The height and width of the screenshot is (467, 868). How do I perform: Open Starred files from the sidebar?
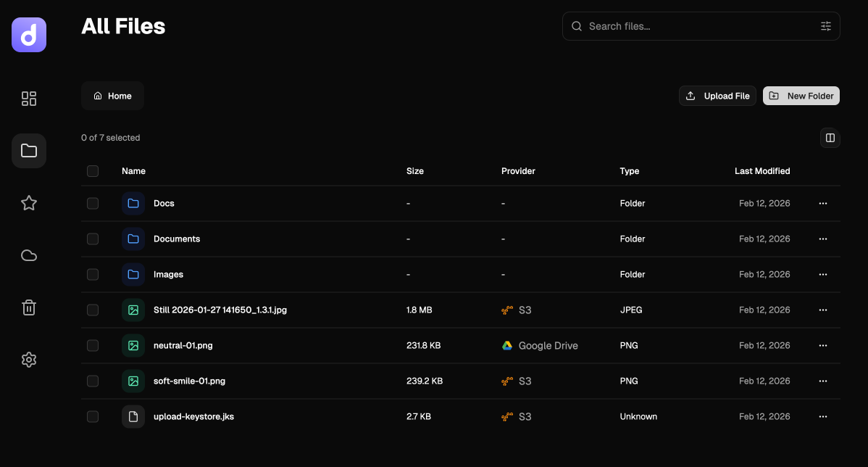(x=29, y=203)
